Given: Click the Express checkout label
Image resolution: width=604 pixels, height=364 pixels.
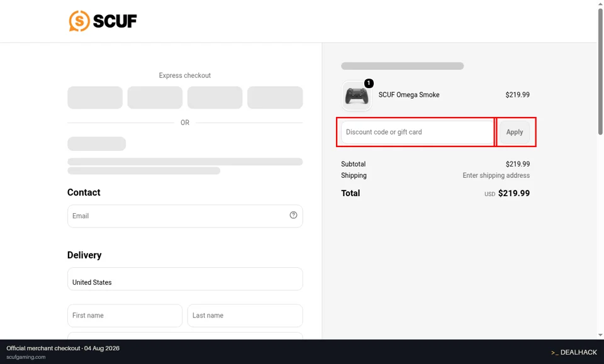Looking at the screenshot, I should coord(185,75).
